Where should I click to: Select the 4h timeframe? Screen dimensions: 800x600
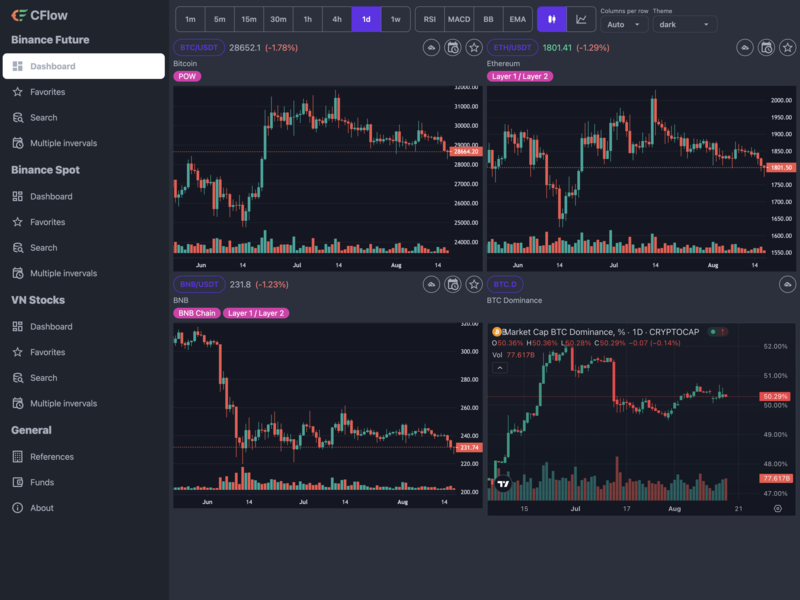click(x=337, y=19)
